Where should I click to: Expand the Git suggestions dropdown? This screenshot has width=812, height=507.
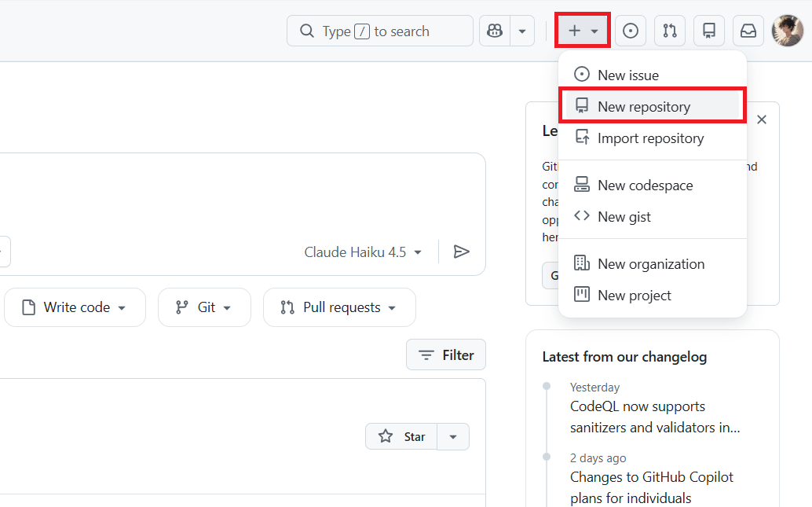204,307
